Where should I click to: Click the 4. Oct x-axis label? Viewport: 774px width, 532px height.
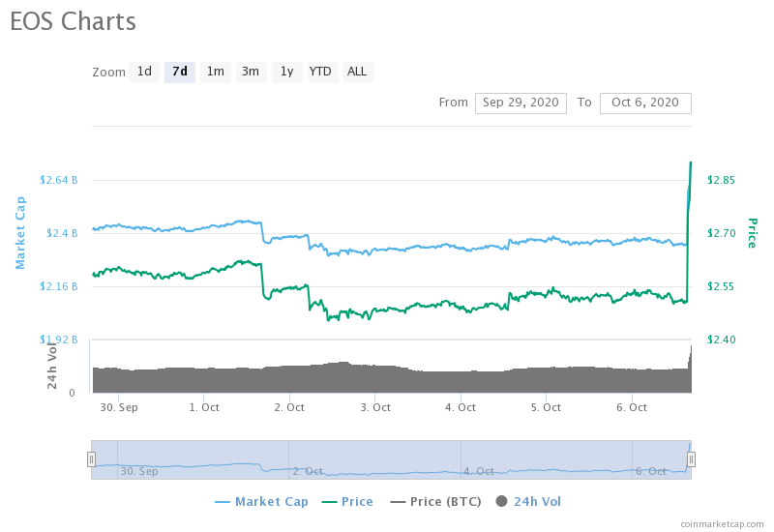(461, 407)
